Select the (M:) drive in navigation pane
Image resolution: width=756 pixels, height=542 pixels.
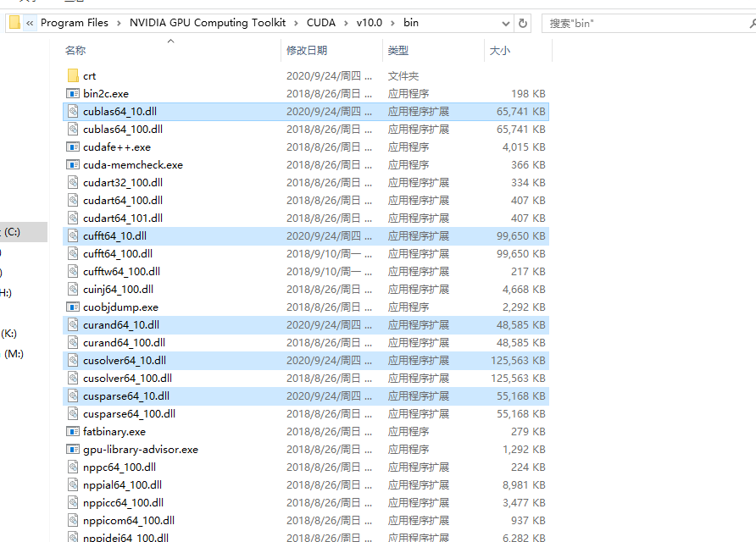pyautogui.click(x=14, y=354)
